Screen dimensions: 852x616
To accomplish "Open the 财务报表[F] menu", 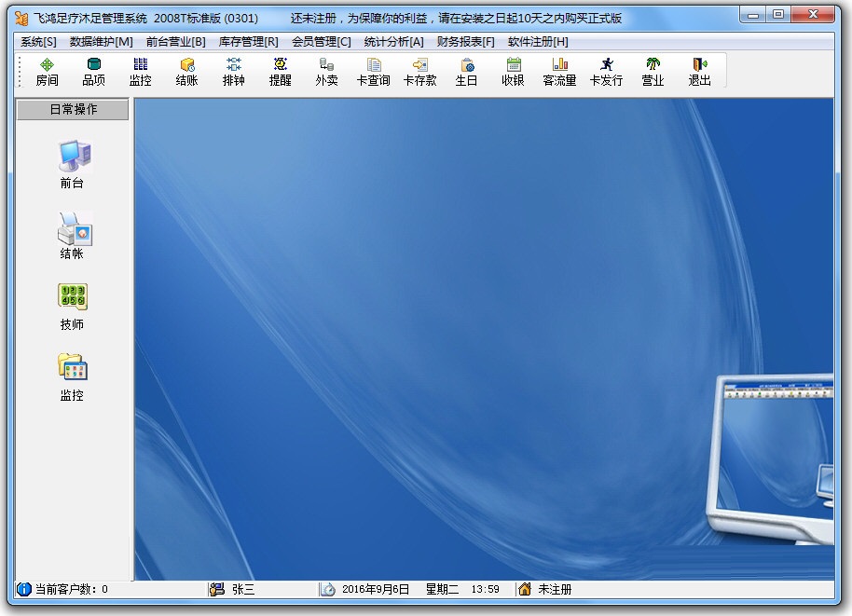I will (466, 42).
